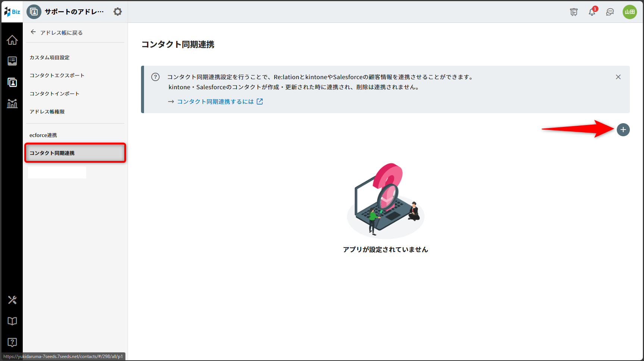Open the 山田 user avatar menu

point(629,12)
